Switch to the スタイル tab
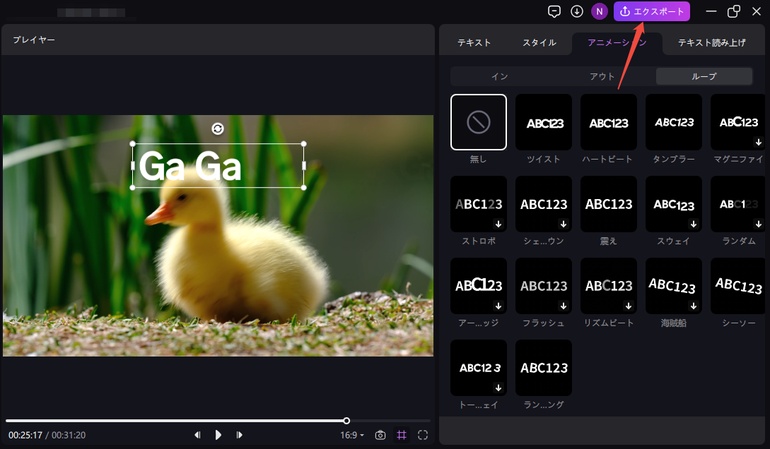 (539, 43)
